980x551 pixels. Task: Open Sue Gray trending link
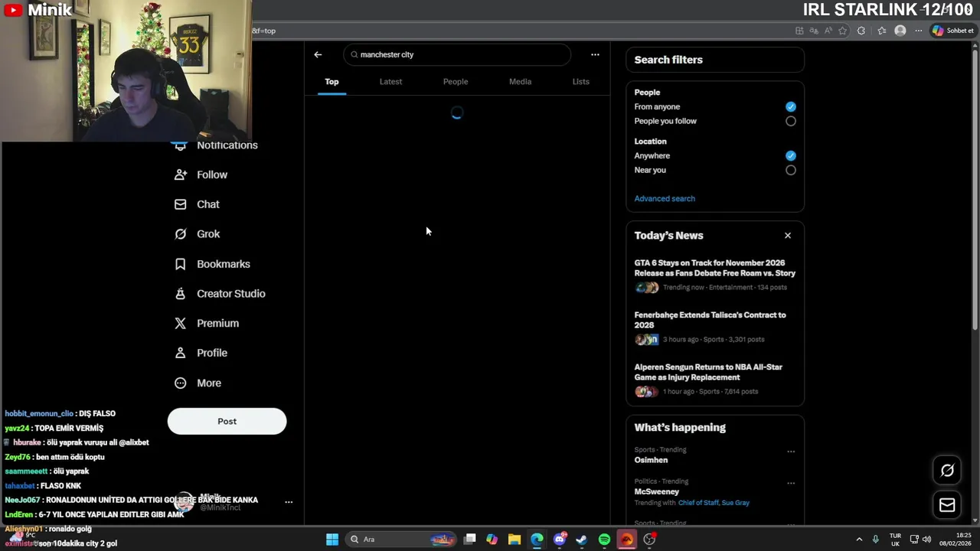(736, 503)
